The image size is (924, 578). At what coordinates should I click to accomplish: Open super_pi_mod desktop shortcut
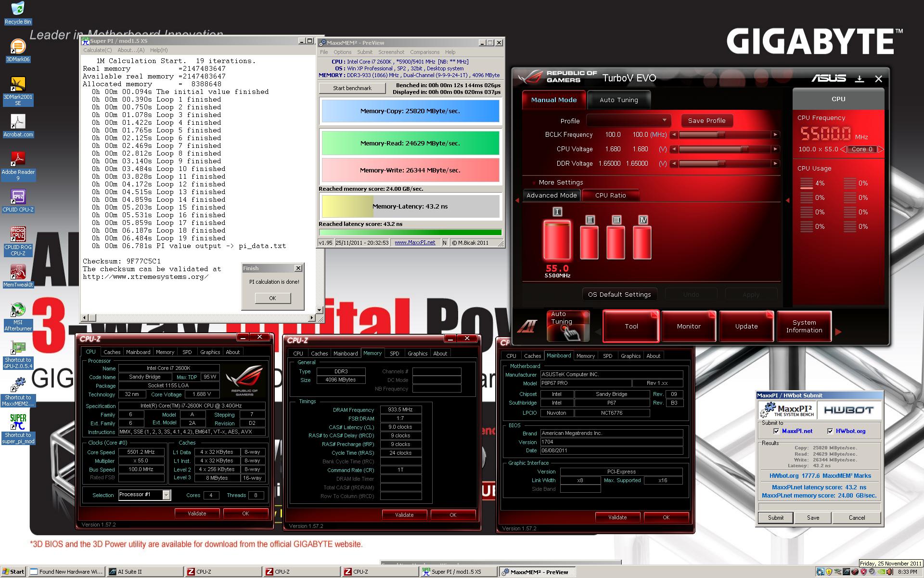pos(18,429)
